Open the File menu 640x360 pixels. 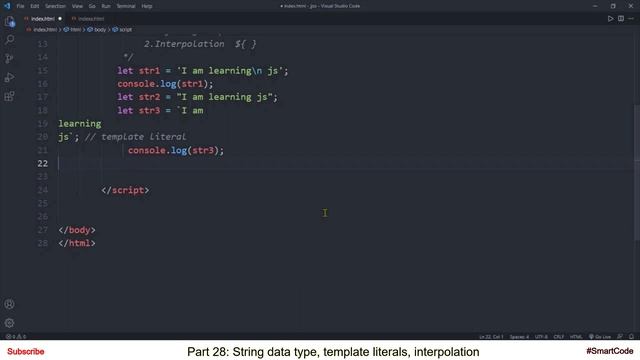pyautogui.click(x=20, y=6)
